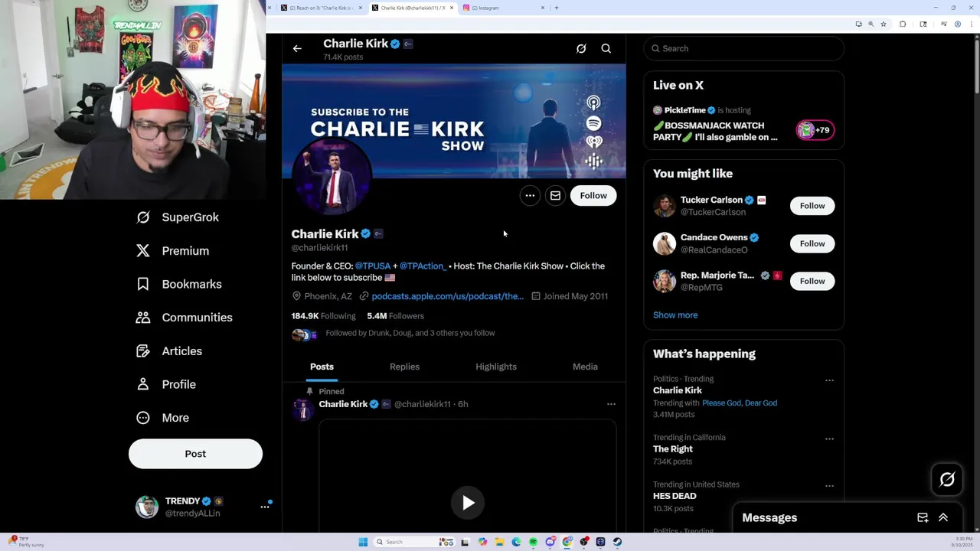Click the Please God trending link

pyautogui.click(x=721, y=403)
